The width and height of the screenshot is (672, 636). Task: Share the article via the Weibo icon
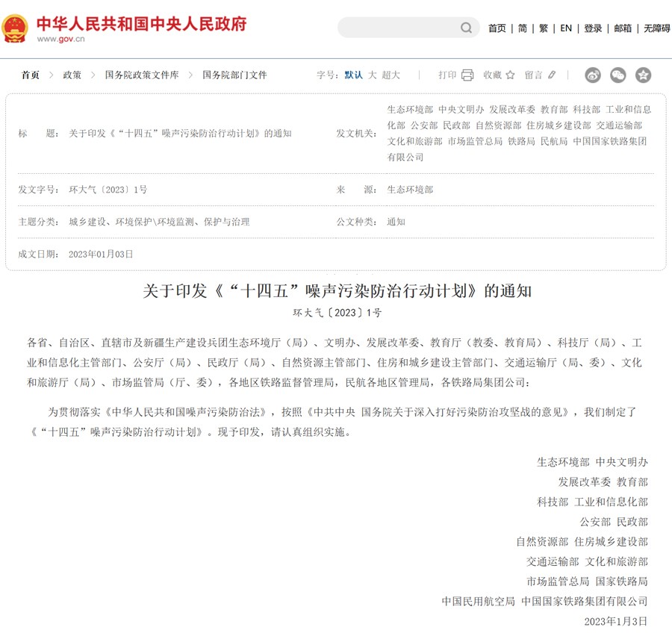click(x=592, y=75)
